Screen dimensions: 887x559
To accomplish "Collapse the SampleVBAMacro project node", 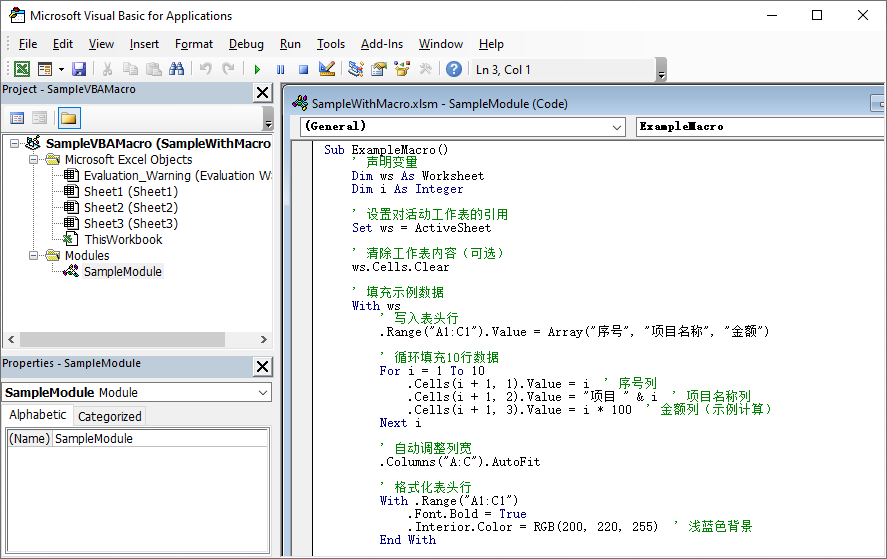I will [15, 144].
